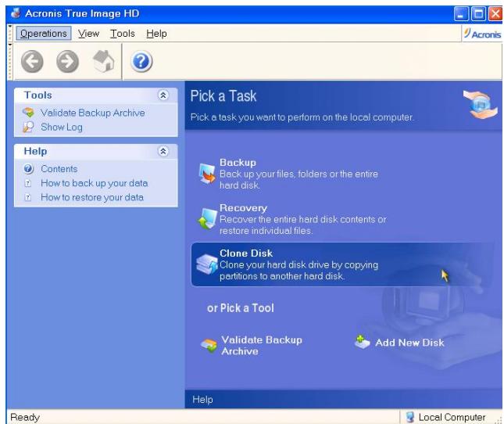Open Show Log in Tools panel
Viewport: 504px width, 424px height.
pyautogui.click(x=62, y=127)
